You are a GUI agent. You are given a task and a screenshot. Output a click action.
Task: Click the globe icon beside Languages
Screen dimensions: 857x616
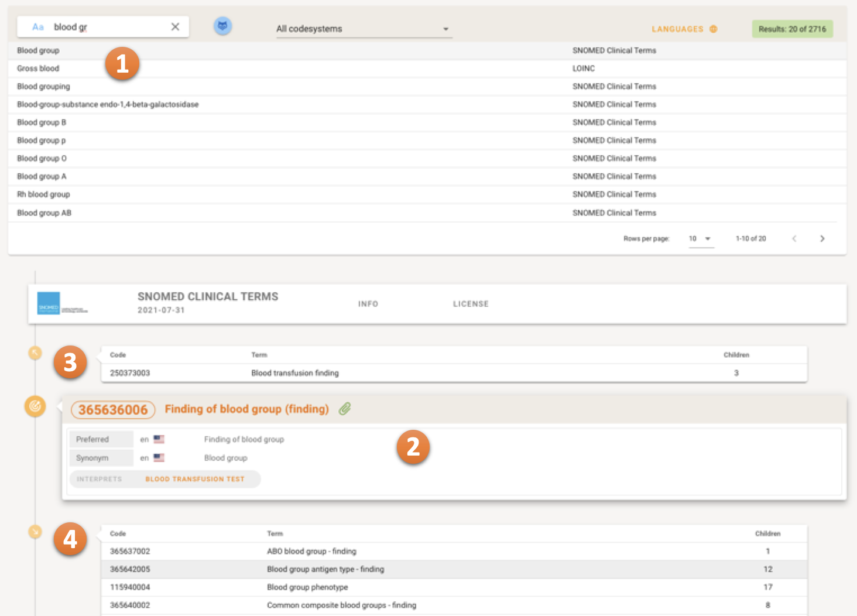[x=713, y=29]
